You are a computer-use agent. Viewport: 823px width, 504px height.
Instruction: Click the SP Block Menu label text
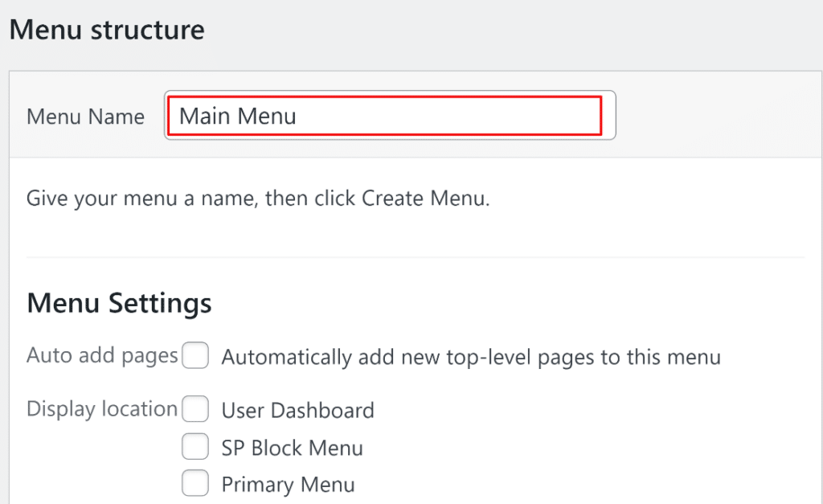pyautogui.click(x=292, y=447)
